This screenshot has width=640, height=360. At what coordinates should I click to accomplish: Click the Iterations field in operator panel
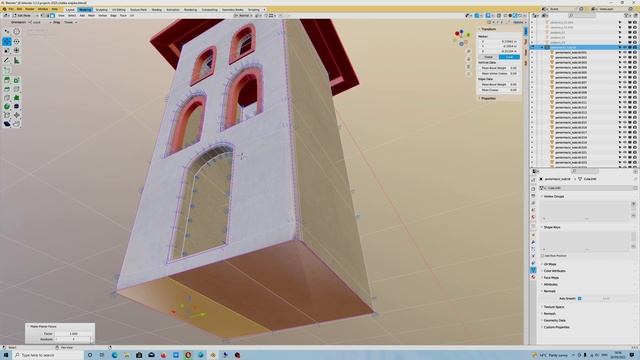(x=73, y=339)
